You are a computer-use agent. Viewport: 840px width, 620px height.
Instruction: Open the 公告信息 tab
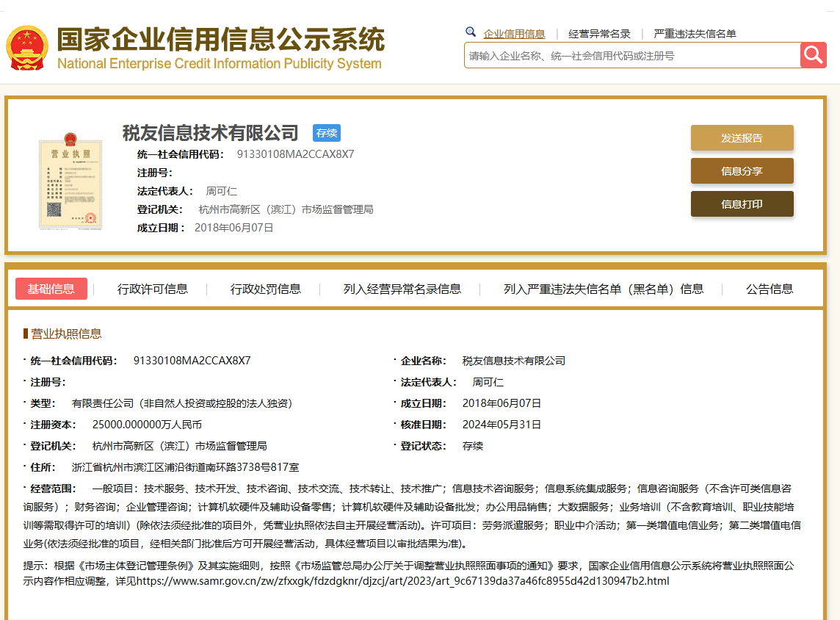(770, 289)
